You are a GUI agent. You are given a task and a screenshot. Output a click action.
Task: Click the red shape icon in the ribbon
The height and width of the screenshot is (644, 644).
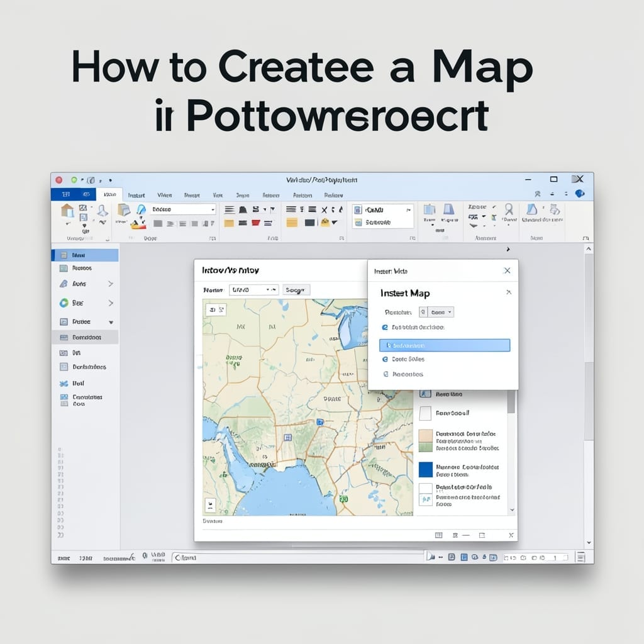pyautogui.click(x=256, y=223)
